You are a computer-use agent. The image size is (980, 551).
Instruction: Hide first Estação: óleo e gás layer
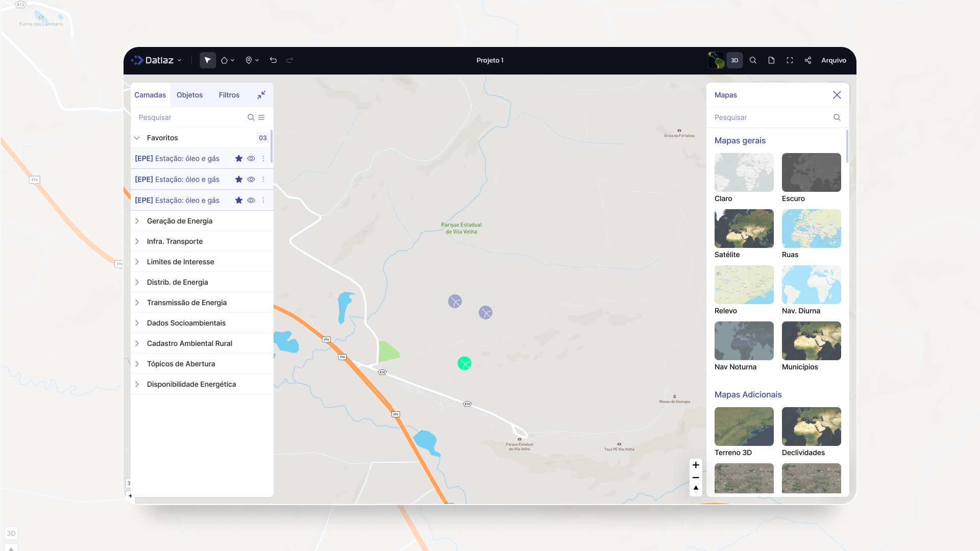coord(251,159)
